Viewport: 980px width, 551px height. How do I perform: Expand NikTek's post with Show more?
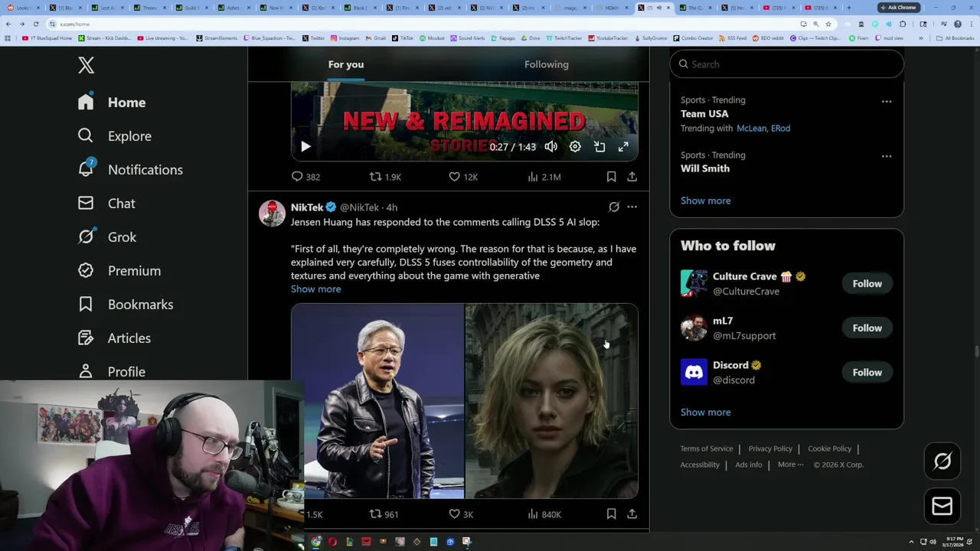[x=315, y=289]
